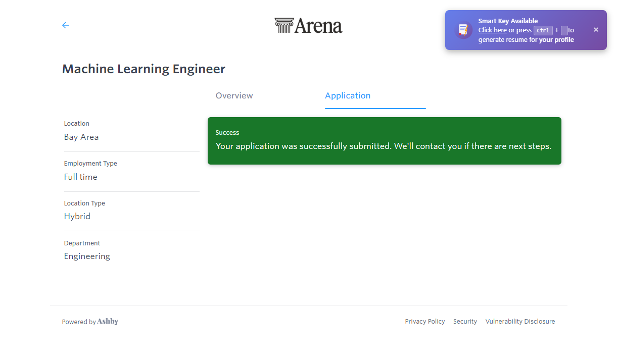This screenshot has width=617, height=364.
Task: Visit the Vulnerability Disclosure link
Action: tap(520, 322)
